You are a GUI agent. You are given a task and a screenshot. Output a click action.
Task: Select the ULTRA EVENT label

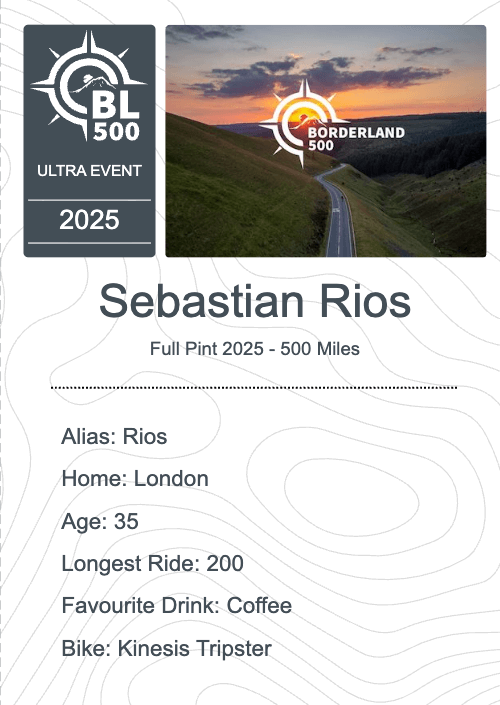click(89, 171)
